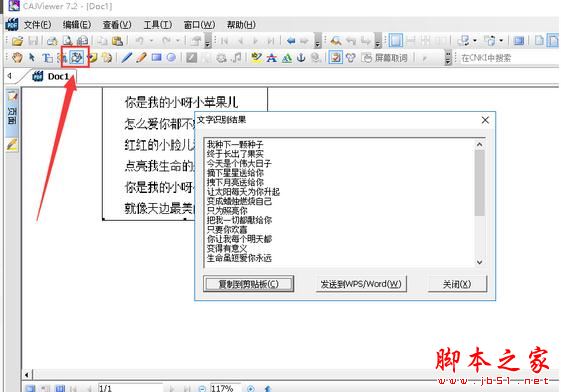Open the Undo history dropdown arrow
561x392 pixels.
click(151, 41)
